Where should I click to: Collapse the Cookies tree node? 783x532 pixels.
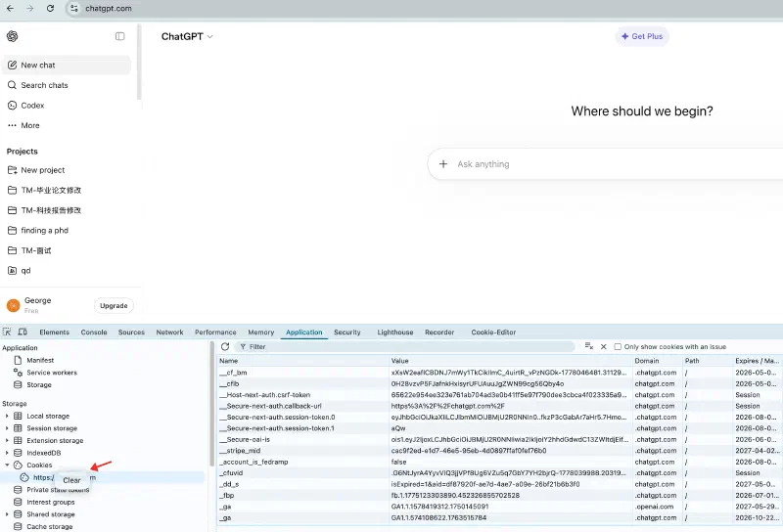7,465
